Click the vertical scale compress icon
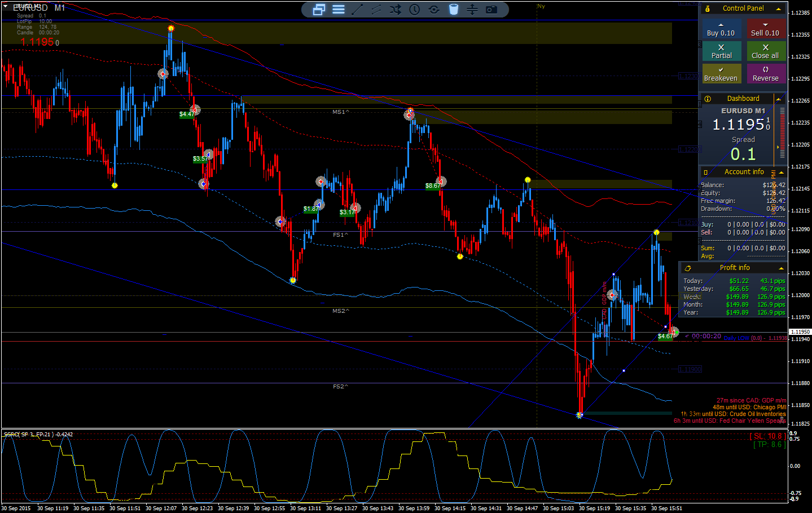812x513 pixels. coord(472,10)
